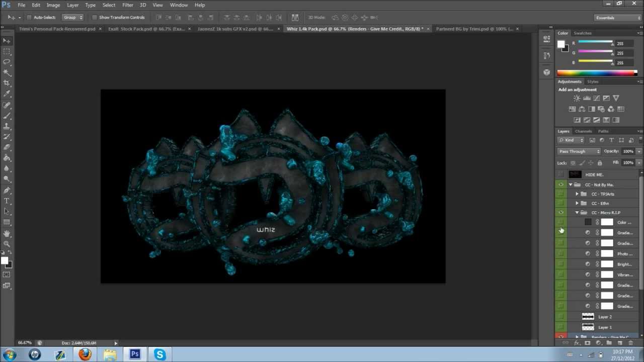Open the layer style fx menu
The width and height of the screenshot is (644, 362).
pos(577,343)
